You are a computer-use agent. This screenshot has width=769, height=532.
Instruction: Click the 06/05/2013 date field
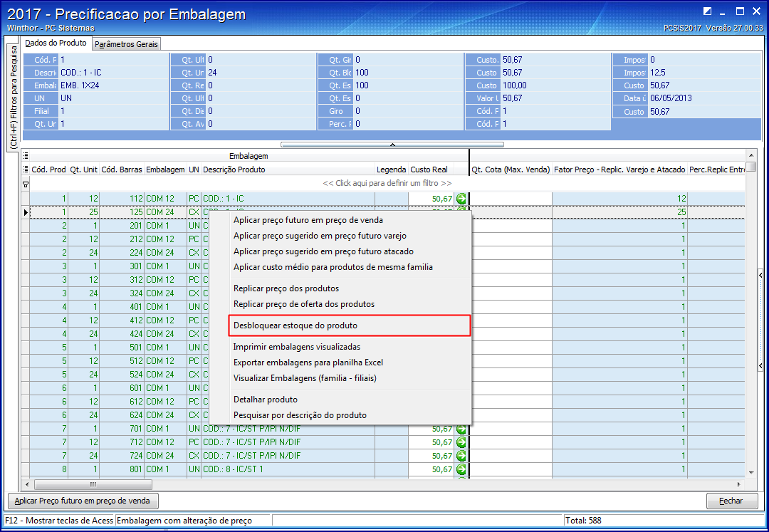pyautogui.click(x=704, y=98)
